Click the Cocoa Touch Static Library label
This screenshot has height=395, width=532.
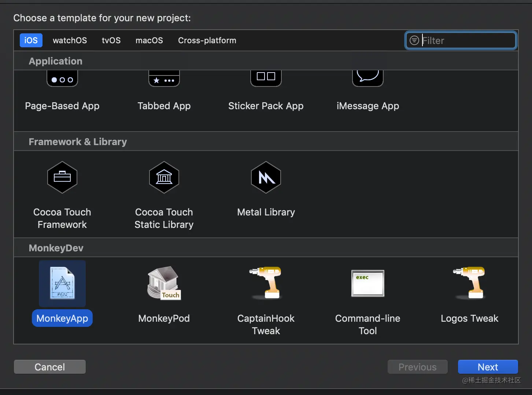[164, 218]
